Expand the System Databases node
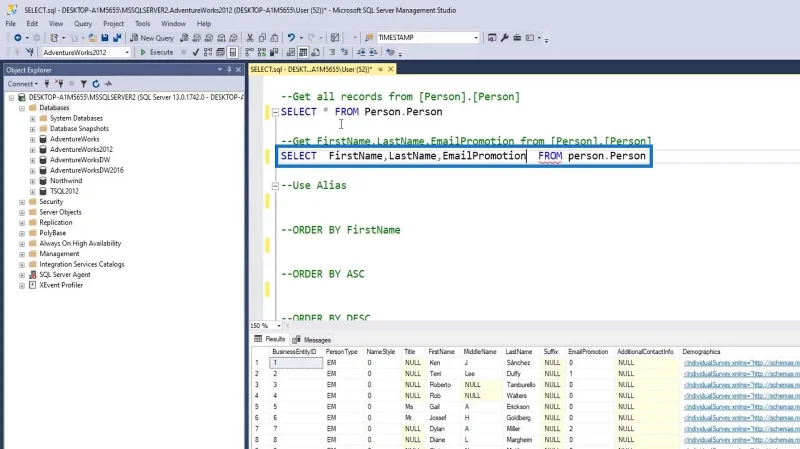This screenshot has width=800, height=449. tap(33, 118)
